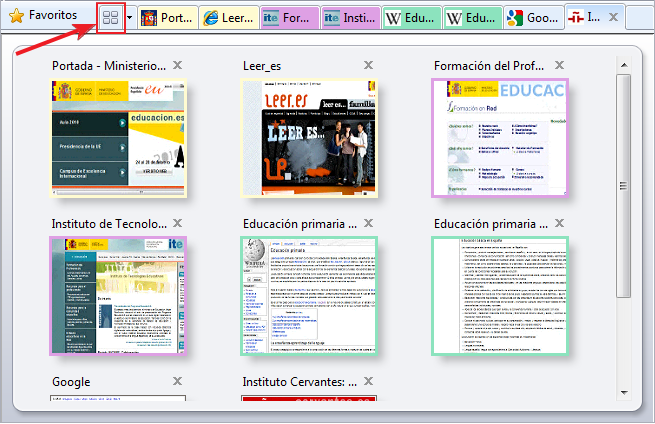Close the Instituto de Tecnolo... thumbnail
This screenshot has height=424, width=655.
click(x=178, y=223)
